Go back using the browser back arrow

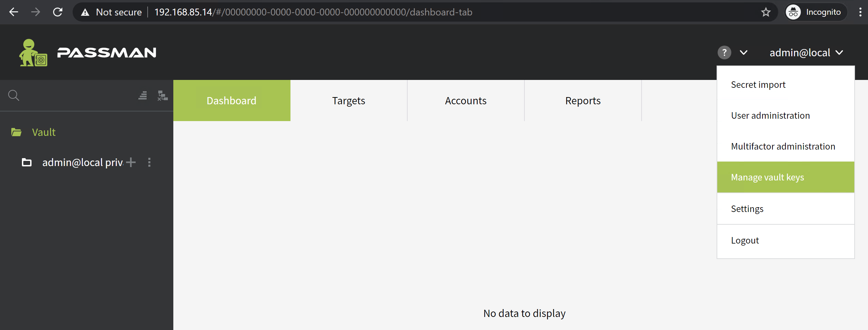[14, 12]
